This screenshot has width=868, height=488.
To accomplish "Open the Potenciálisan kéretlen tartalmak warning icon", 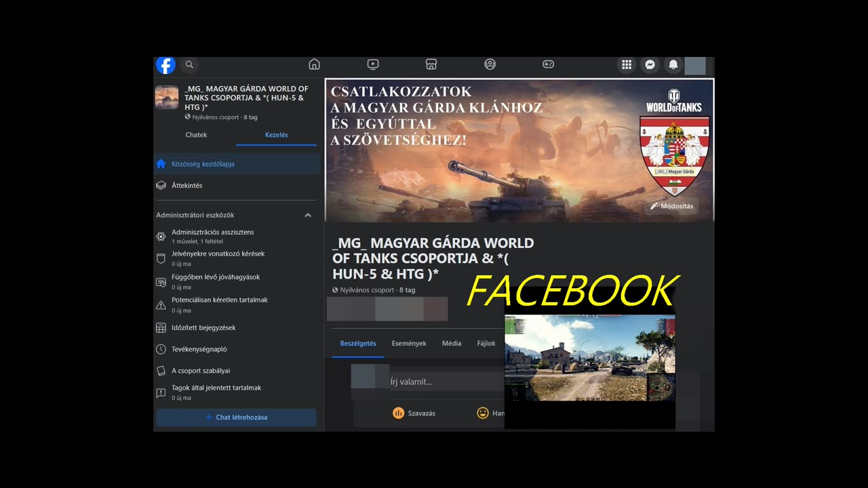I will click(161, 305).
